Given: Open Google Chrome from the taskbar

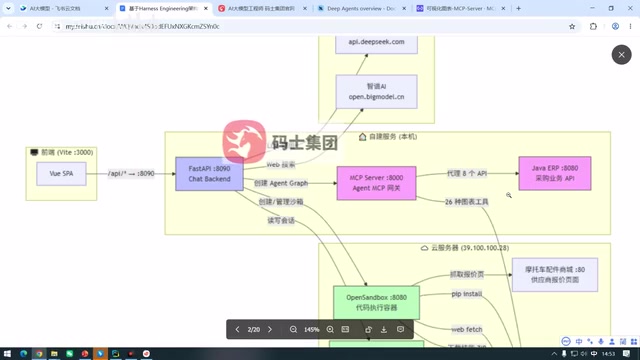Looking at the screenshot, I should point(39,353).
